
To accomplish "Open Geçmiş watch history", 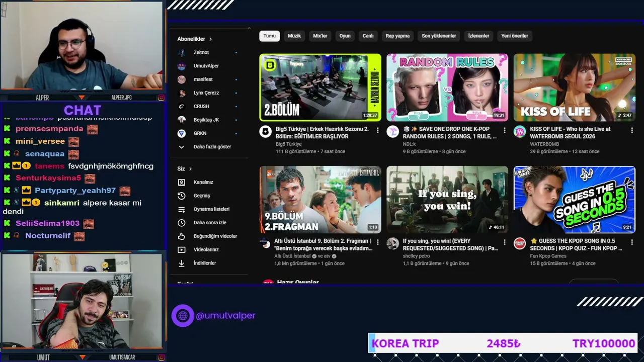I will point(202,196).
